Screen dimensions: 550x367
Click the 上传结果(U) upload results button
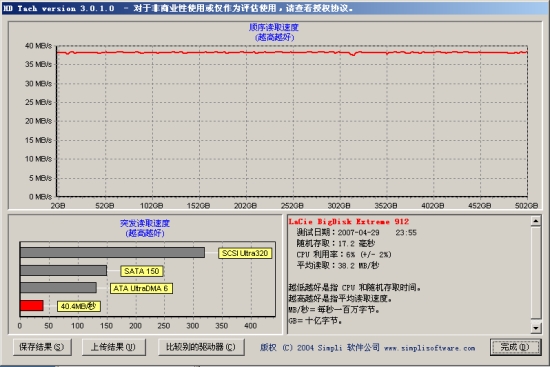(113, 347)
